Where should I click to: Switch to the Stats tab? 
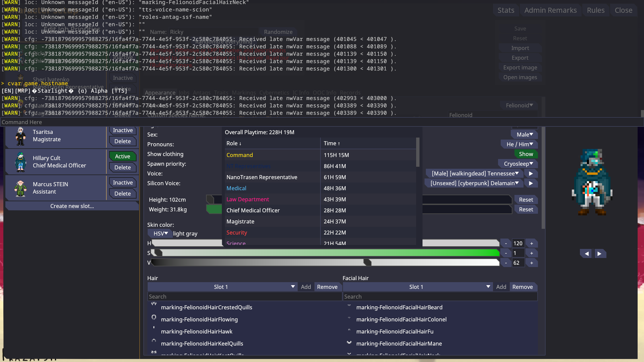click(x=506, y=10)
